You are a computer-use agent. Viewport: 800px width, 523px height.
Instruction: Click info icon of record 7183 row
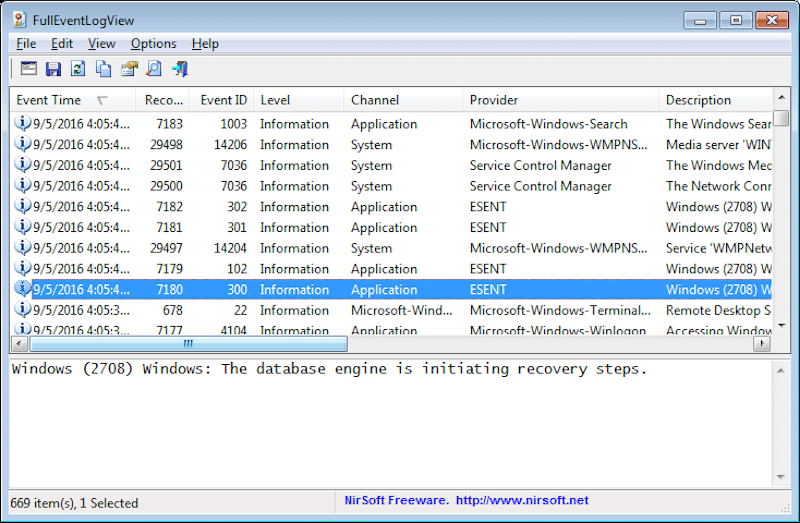(22, 124)
